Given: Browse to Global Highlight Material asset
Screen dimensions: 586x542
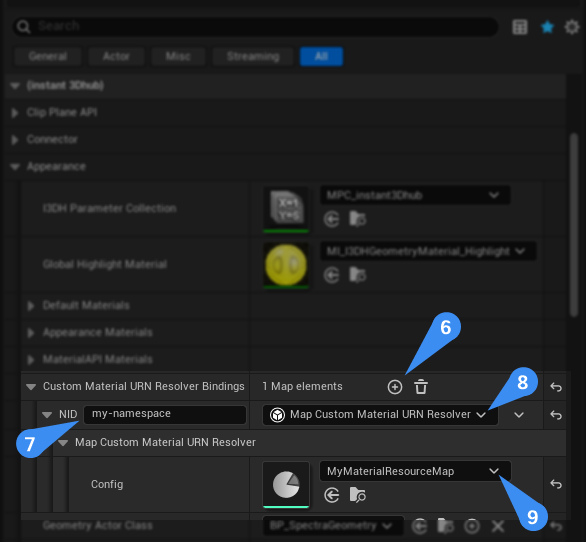Looking at the screenshot, I should [358, 275].
